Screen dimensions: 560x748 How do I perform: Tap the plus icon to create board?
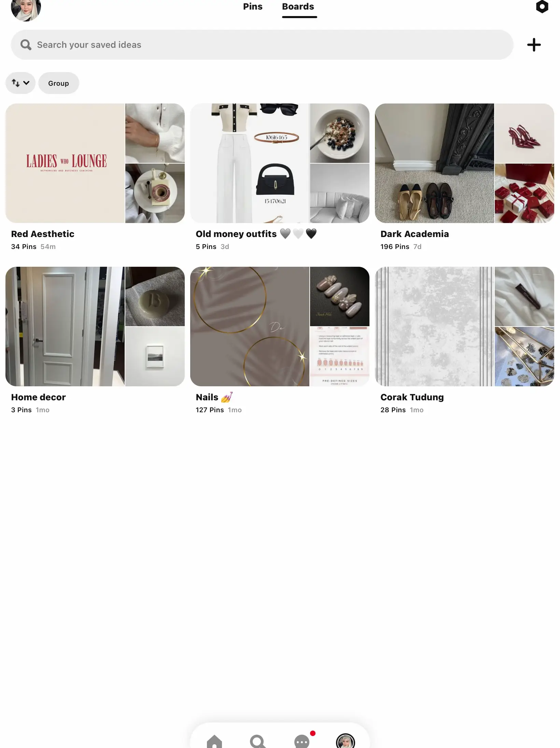pos(534,45)
